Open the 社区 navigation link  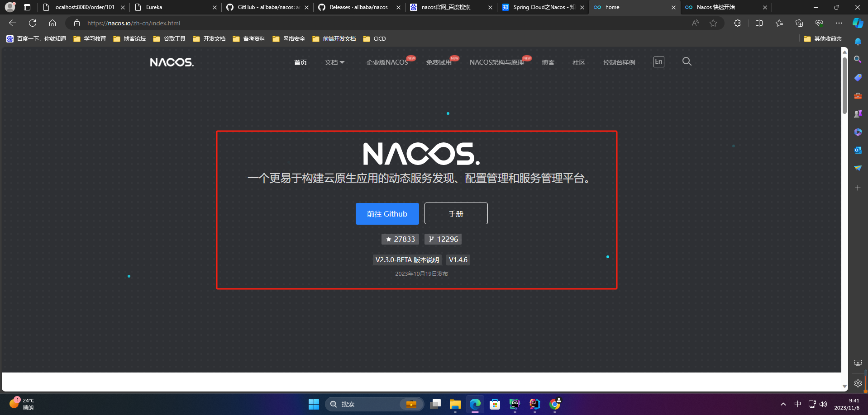pyautogui.click(x=579, y=62)
